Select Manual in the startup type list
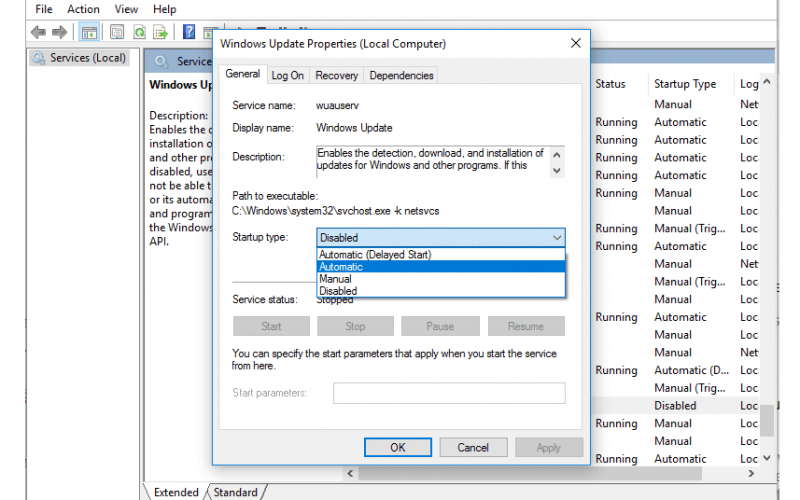Screen dimensions: 800x500 point(441,279)
